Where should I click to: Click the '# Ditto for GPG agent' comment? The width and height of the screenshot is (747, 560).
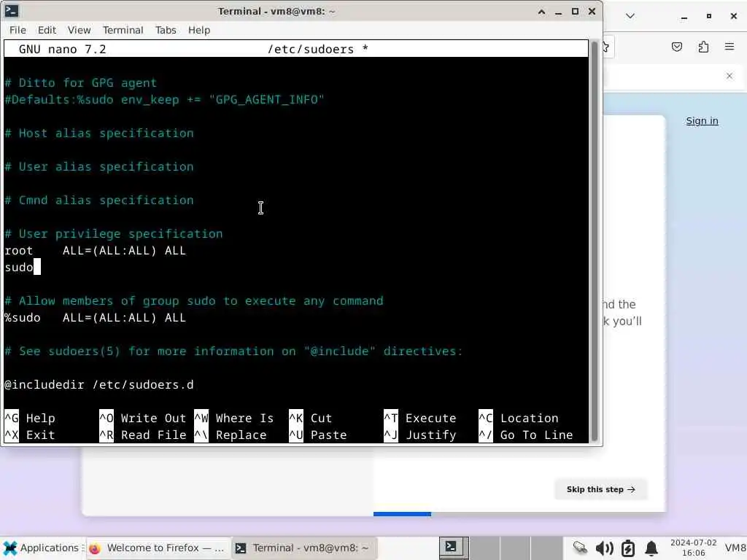pyautogui.click(x=80, y=83)
